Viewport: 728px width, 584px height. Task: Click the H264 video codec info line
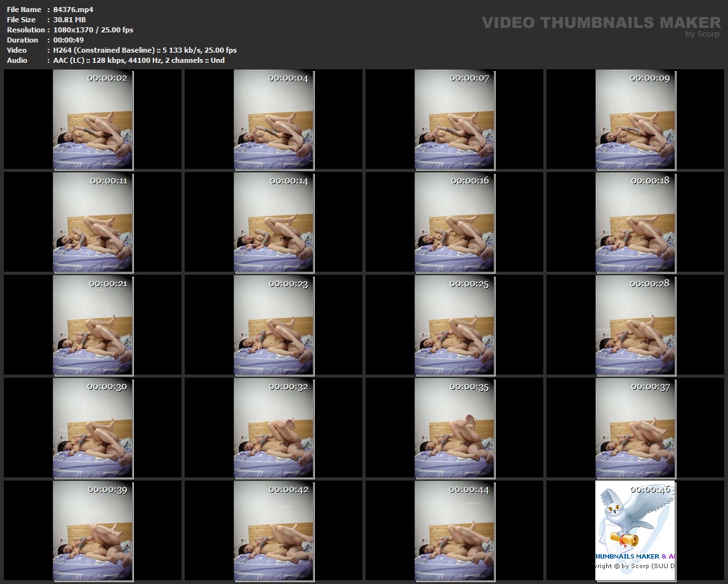pyautogui.click(x=145, y=50)
